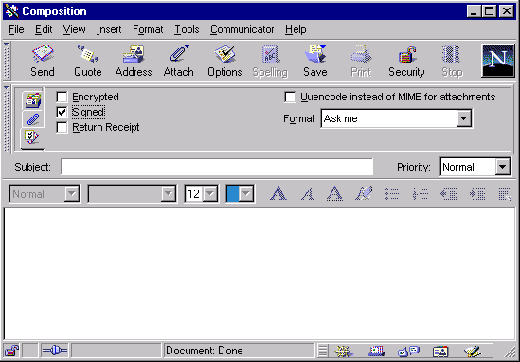Open the Edit menu
520x362 pixels.
tap(44, 30)
